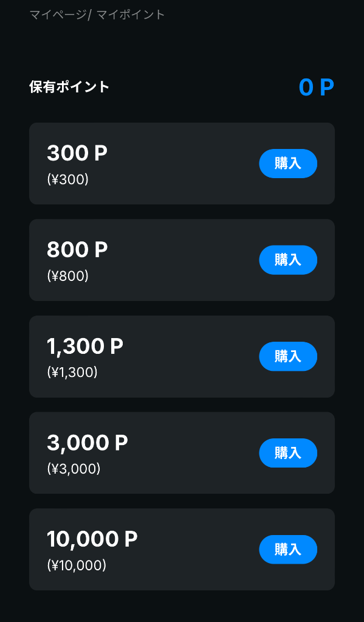Select the (¥1,300) price text

pos(72,373)
